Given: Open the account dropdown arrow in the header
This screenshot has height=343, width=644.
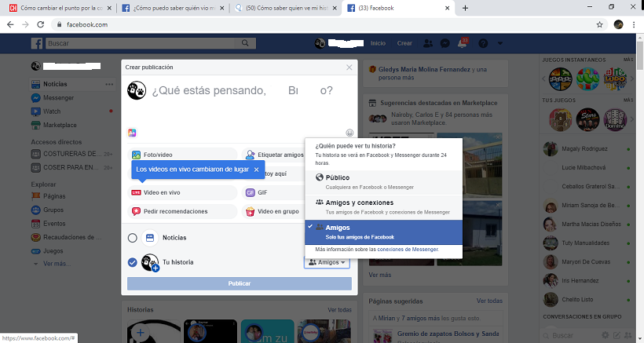Looking at the screenshot, I should 499,43.
